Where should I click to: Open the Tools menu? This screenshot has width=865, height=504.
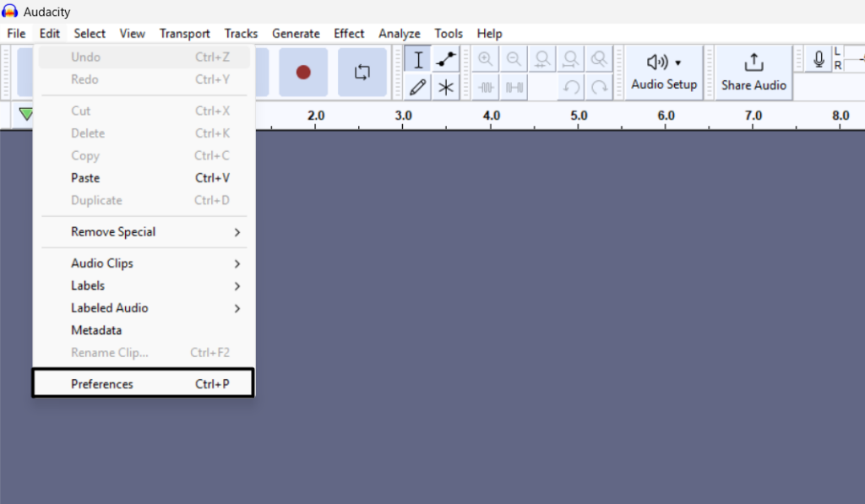pos(449,34)
